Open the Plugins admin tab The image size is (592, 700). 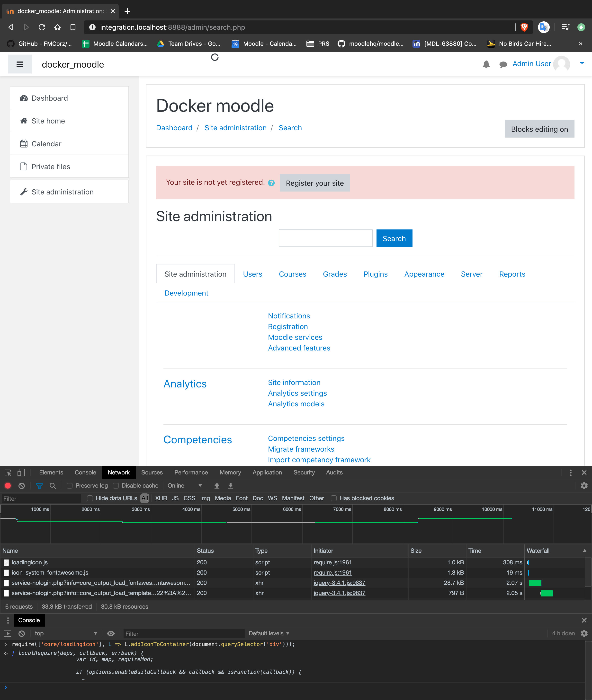(x=375, y=274)
